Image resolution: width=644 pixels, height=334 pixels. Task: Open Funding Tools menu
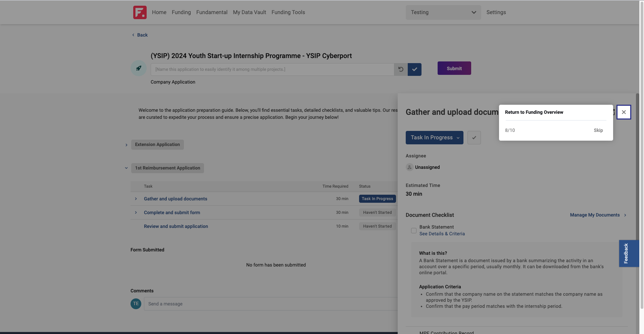coord(288,12)
